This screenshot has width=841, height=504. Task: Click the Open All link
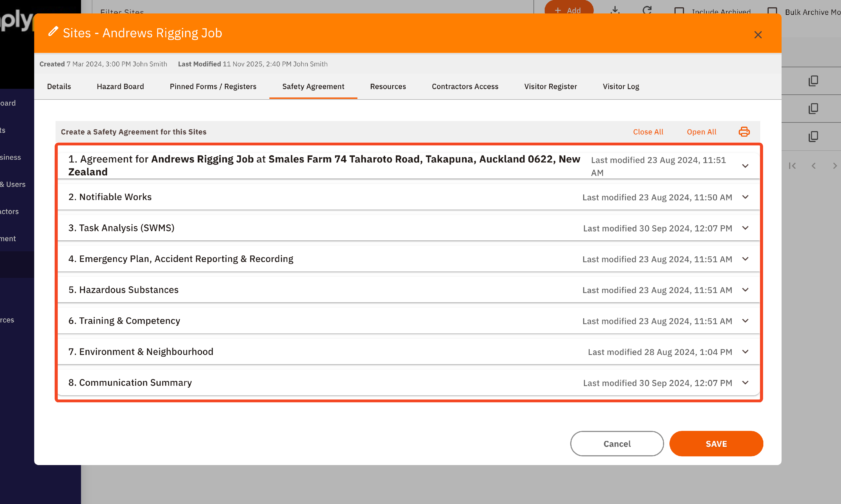coord(701,132)
